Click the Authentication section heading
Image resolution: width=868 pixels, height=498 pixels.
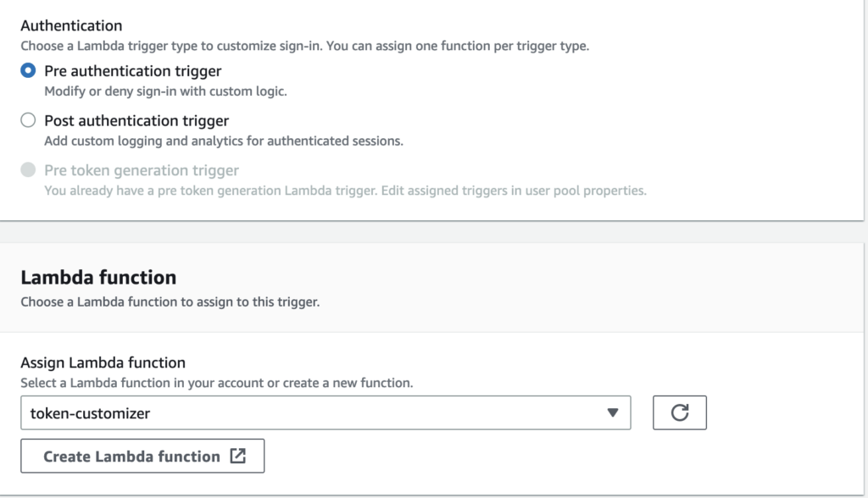click(x=71, y=25)
